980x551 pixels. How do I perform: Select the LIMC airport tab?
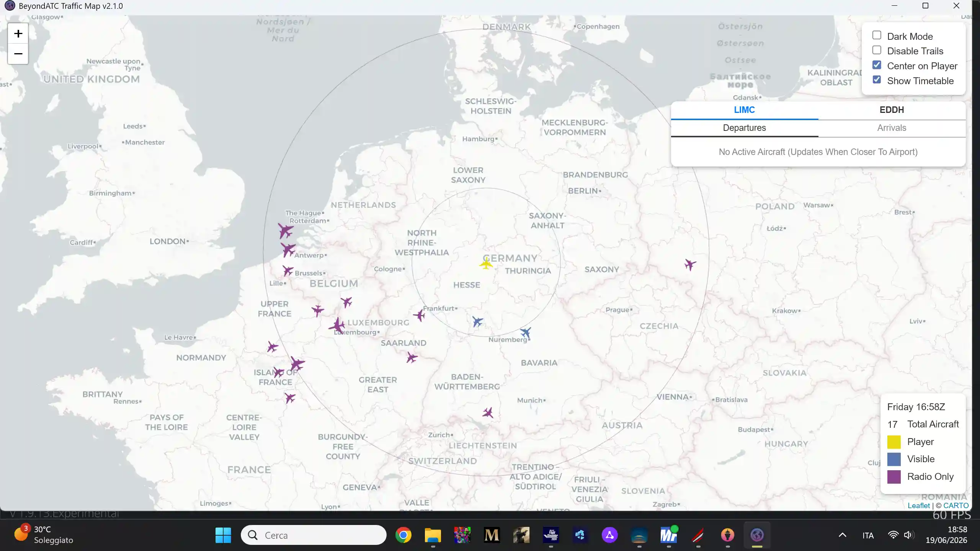pos(744,110)
